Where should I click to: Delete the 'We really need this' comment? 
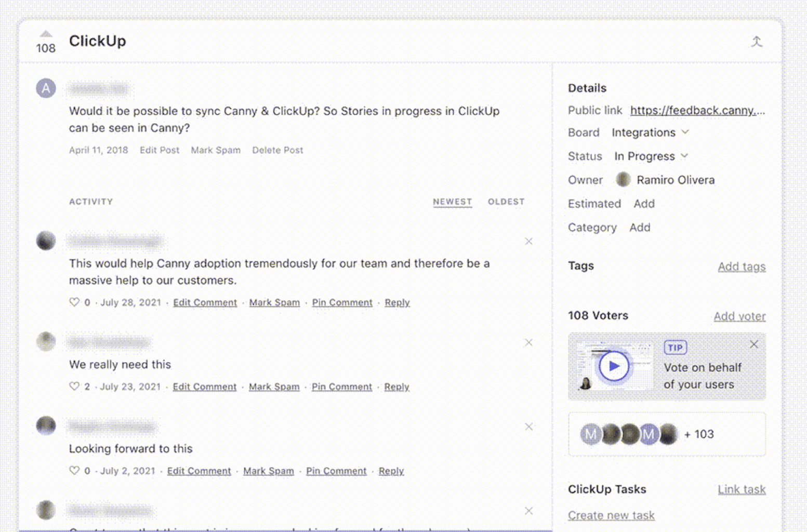point(528,342)
